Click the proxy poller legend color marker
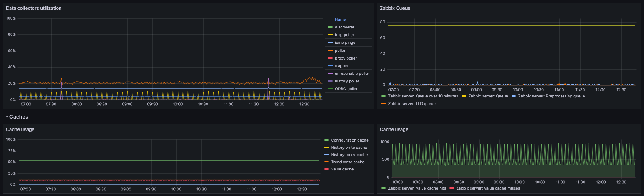644x196 pixels. point(330,58)
